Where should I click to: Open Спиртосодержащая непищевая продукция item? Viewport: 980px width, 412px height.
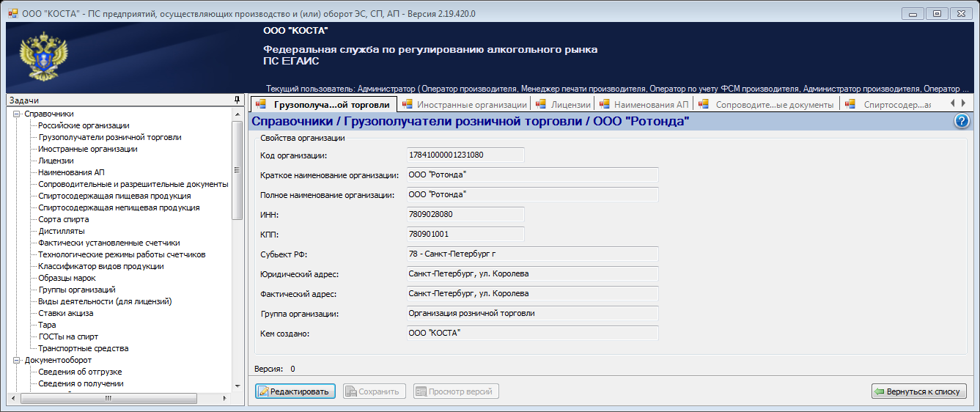click(119, 208)
